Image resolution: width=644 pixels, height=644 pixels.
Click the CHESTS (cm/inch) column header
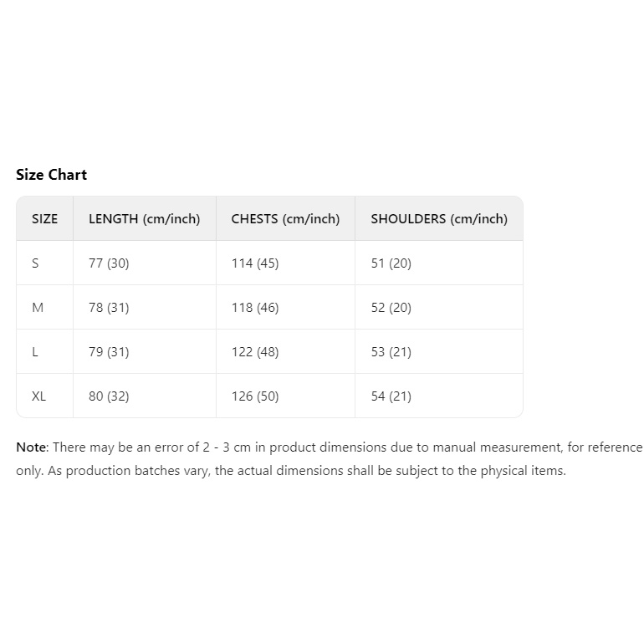285,218
